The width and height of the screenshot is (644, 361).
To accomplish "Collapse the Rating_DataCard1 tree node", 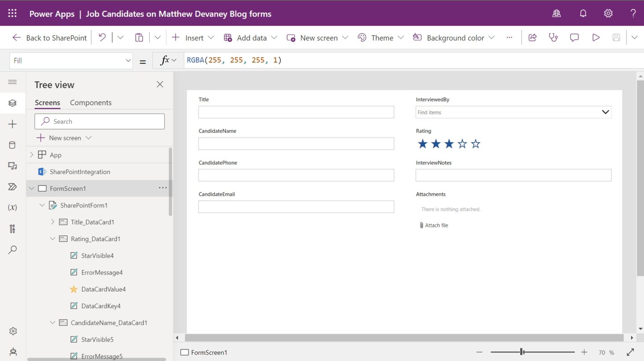I will coord(52,239).
